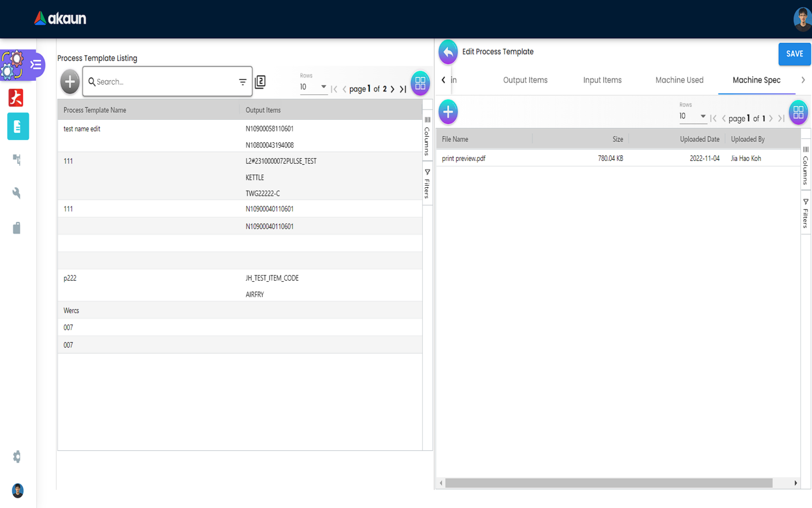The width and height of the screenshot is (812, 508).
Task: Add a new machine spec file
Action: coord(448,112)
